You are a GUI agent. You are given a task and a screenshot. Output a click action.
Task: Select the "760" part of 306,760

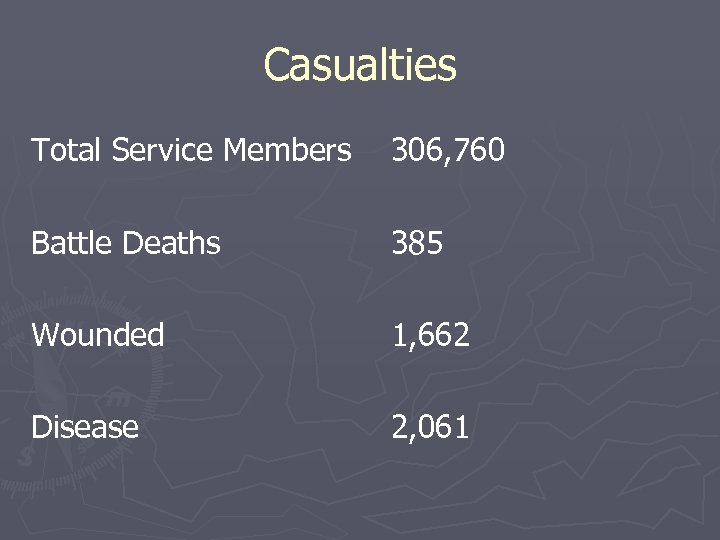pos(481,151)
